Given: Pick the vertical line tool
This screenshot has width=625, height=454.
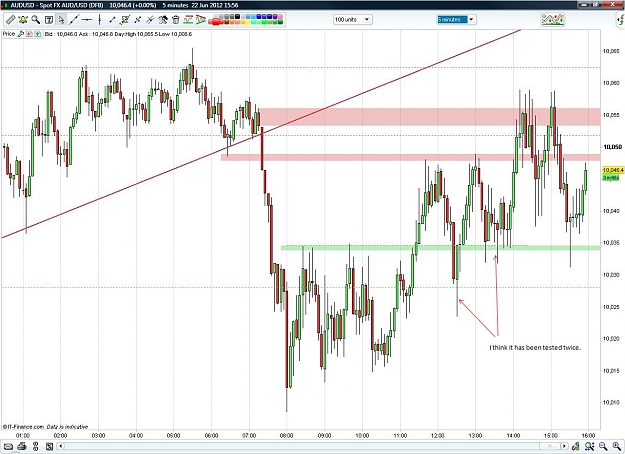Looking at the screenshot, I should coord(99,20).
